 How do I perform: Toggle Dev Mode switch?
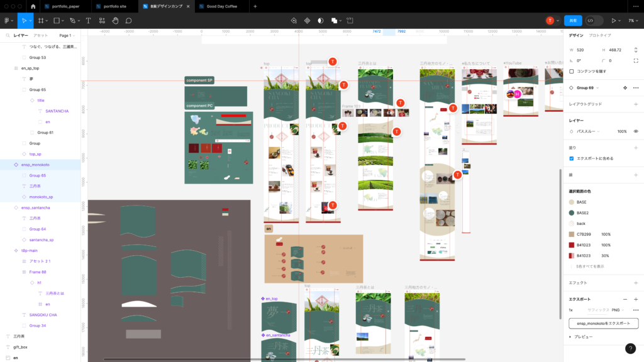(x=591, y=21)
